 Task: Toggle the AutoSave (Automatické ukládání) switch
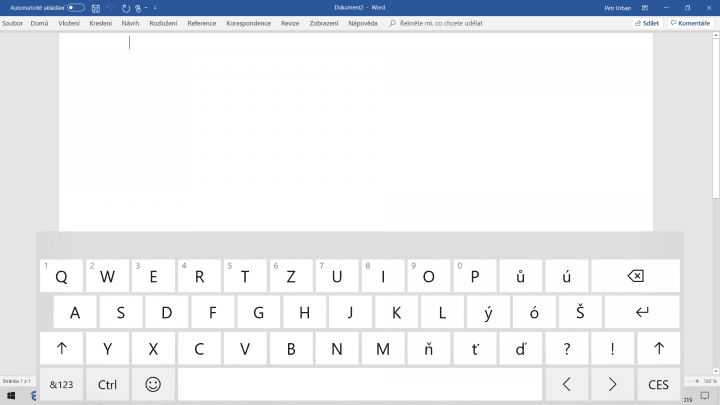76,8
